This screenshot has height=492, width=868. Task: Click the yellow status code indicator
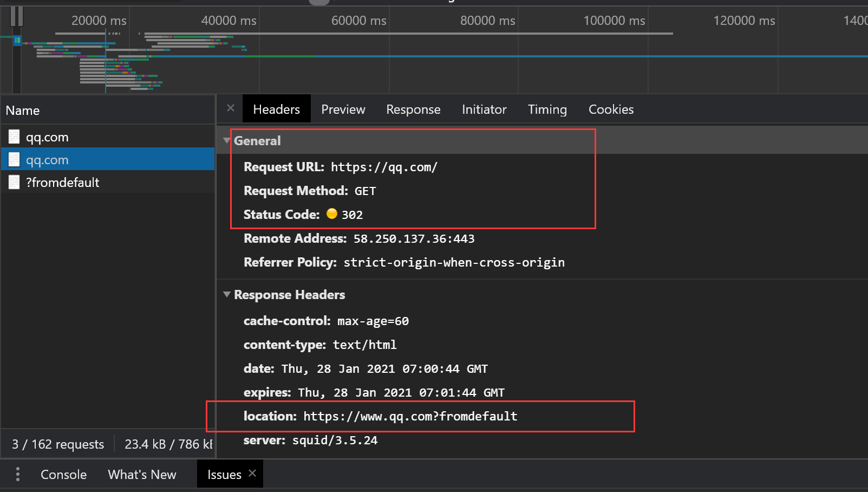(x=332, y=213)
